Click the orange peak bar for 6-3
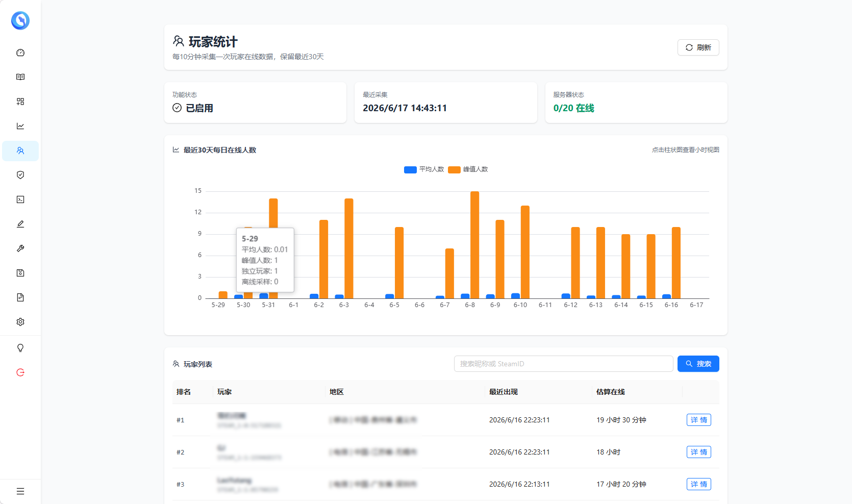852x504 pixels. (349, 248)
